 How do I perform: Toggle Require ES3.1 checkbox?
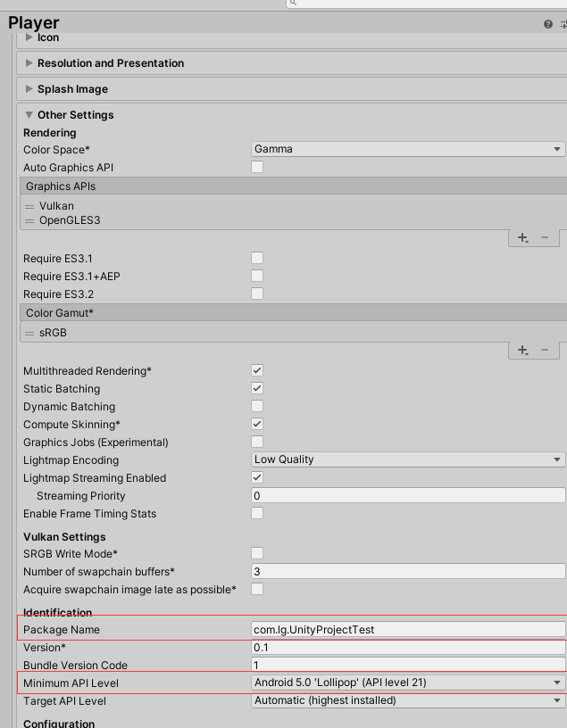(x=257, y=258)
